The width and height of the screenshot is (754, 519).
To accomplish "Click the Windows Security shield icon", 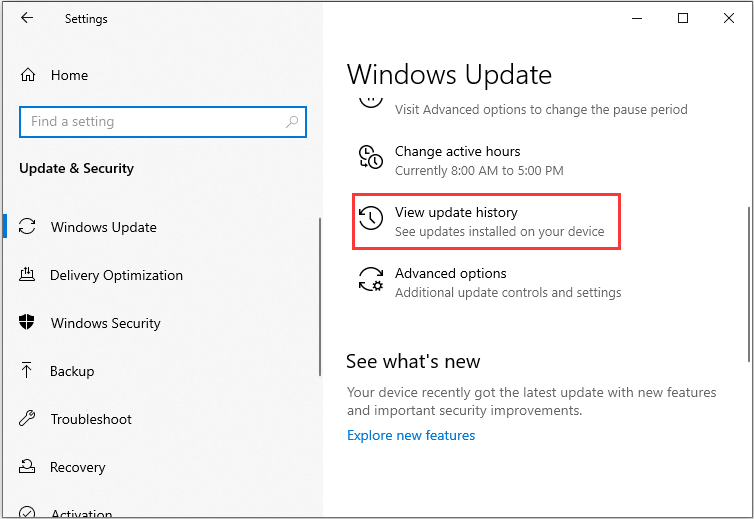I will pyautogui.click(x=28, y=323).
